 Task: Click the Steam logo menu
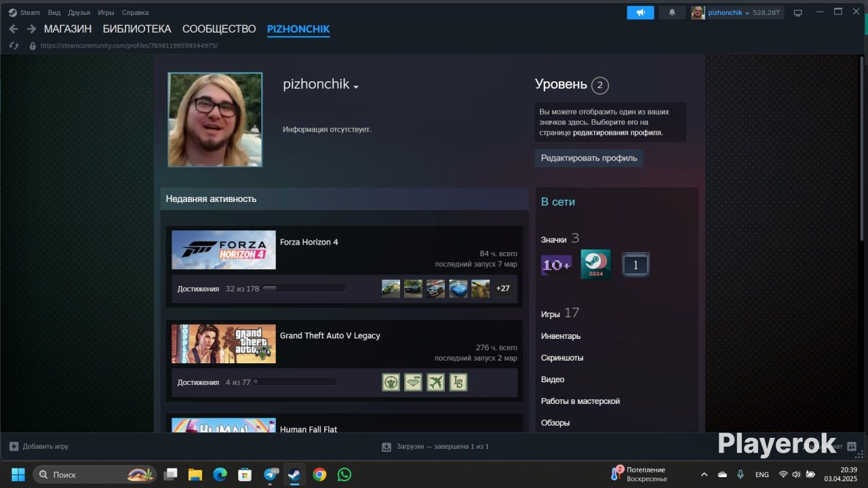24,12
